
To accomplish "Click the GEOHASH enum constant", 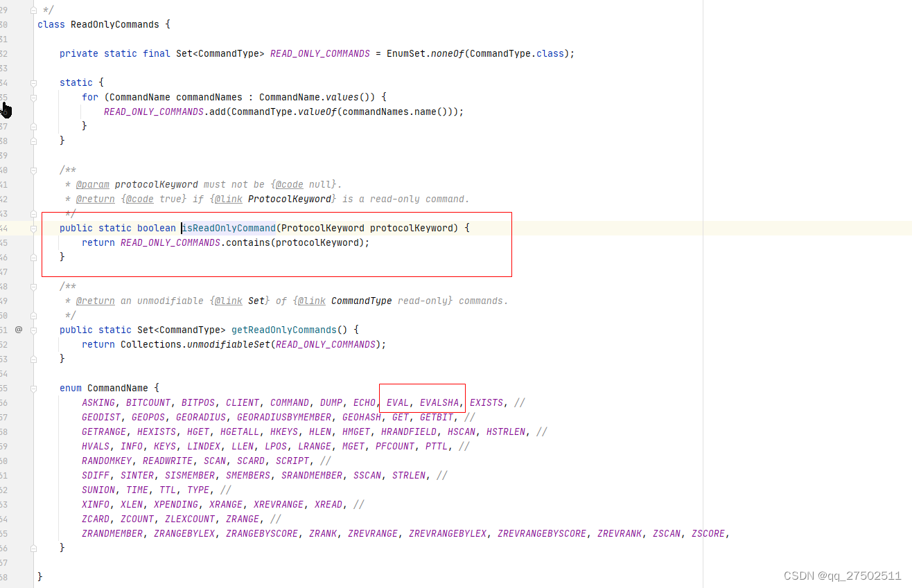I will (x=362, y=417).
